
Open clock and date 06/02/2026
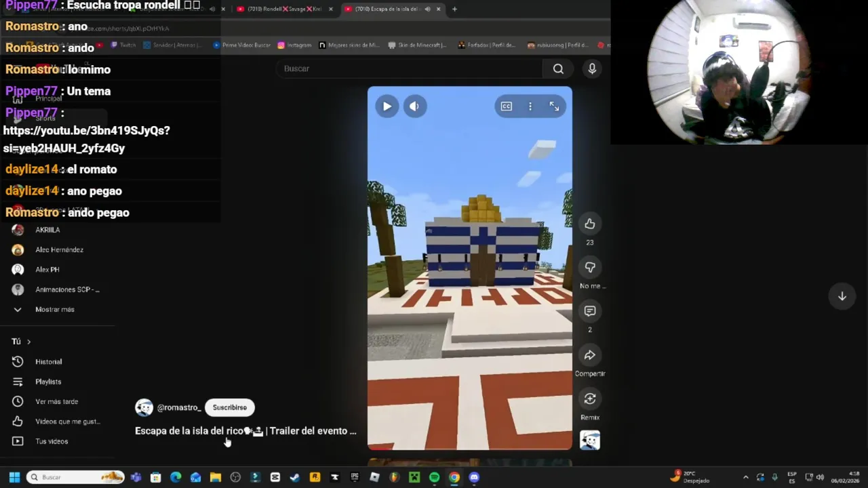point(845,477)
